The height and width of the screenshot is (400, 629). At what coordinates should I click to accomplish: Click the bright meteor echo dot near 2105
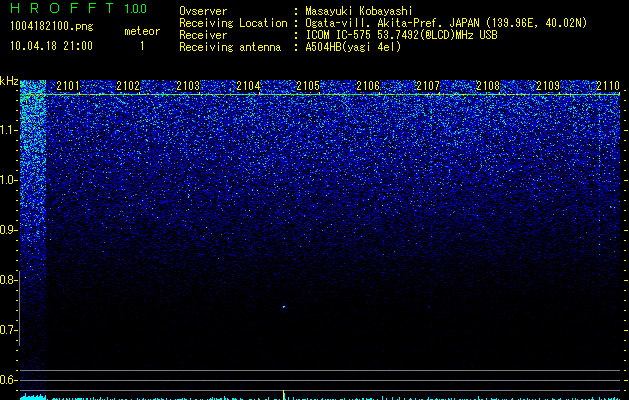284,307
